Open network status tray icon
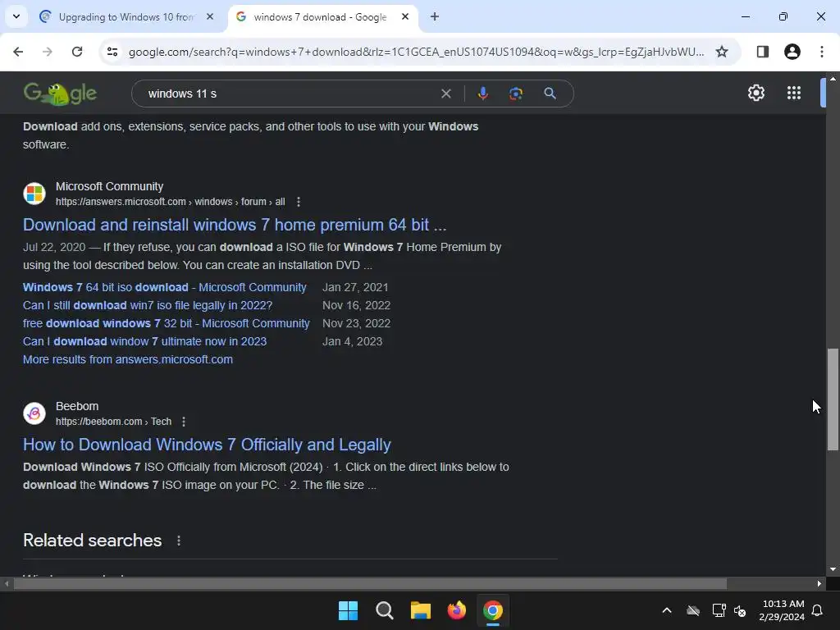This screenshot has height=630, width=840. [719, 610]
